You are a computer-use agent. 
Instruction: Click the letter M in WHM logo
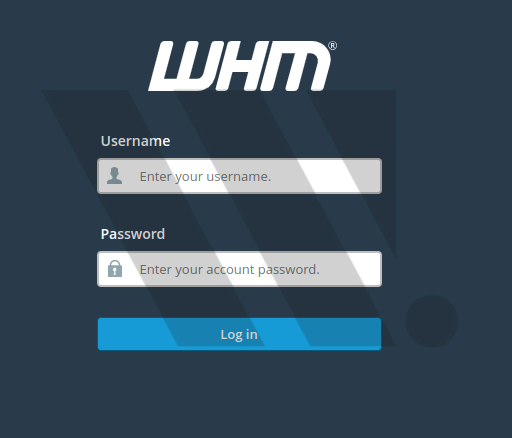(299, 66)
